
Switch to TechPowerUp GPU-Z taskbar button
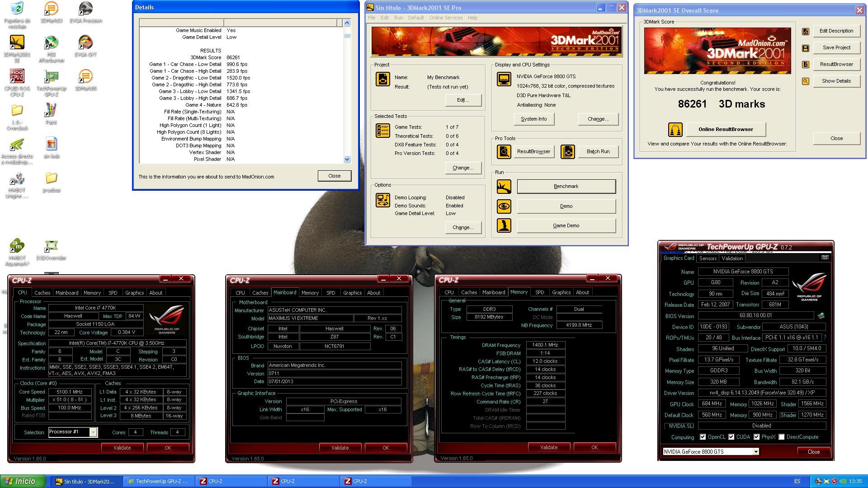158,482
